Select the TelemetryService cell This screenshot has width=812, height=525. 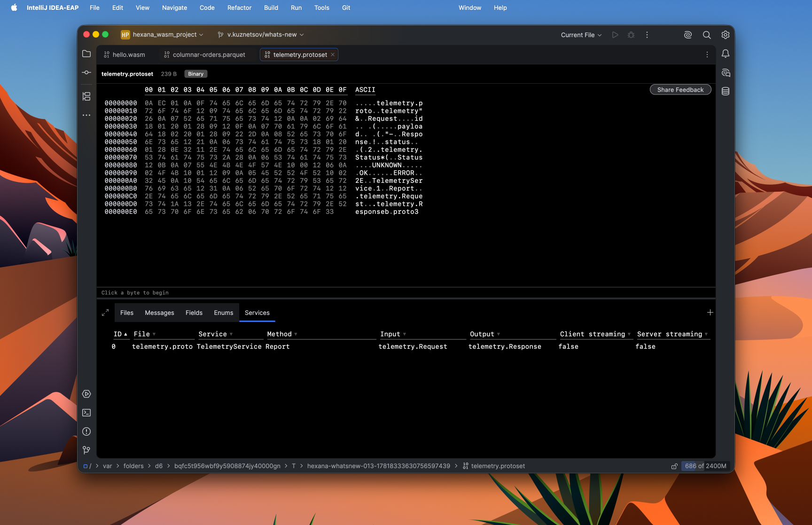point(229,346)
